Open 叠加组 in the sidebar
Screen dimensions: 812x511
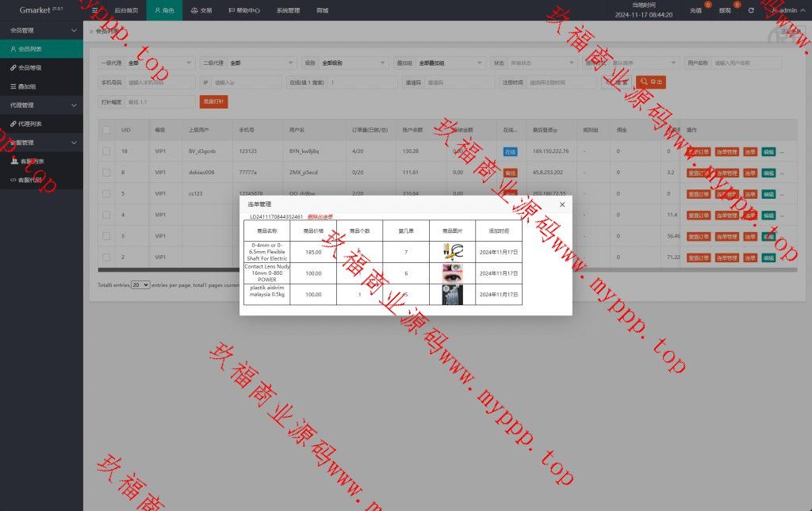27,86
